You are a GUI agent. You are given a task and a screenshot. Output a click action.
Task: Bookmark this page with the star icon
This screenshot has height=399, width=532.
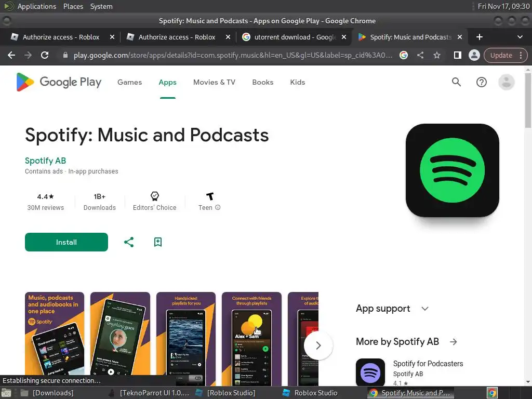[436, 55]
